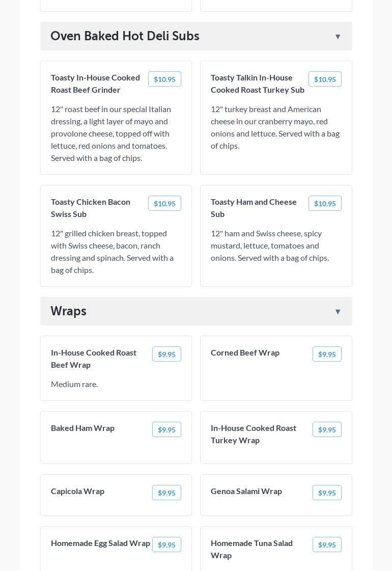Click the Wraps section heading
The width and height of the screenshot is (392, 571).
pyautogui.click(x=69, y=311)
